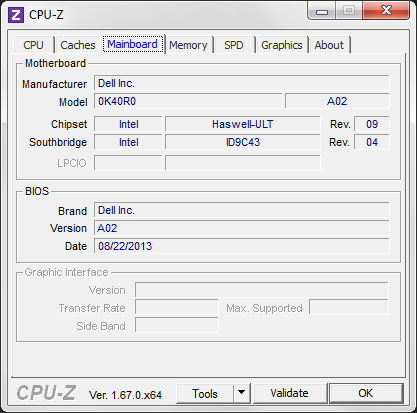Go to the Memory tab
This screenshot has height=413, width=417.
pyautogui.click(x=188, y=45)
